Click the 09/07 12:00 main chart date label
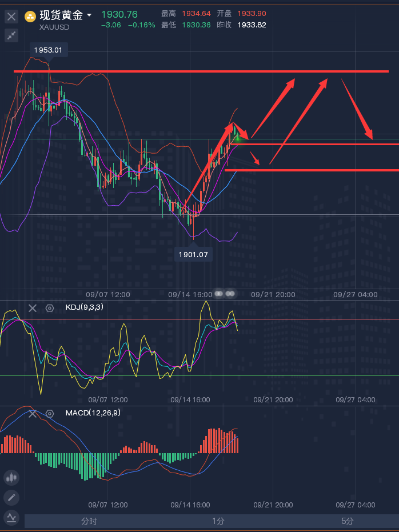Image resolution: width=399 pixels, height=532 pixels. point(108,294)
